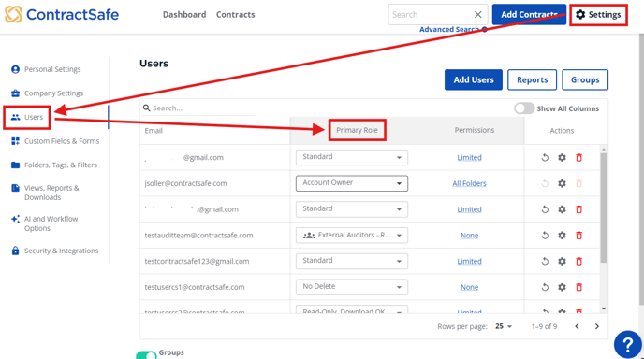Go to next page of users

[597, 326]
